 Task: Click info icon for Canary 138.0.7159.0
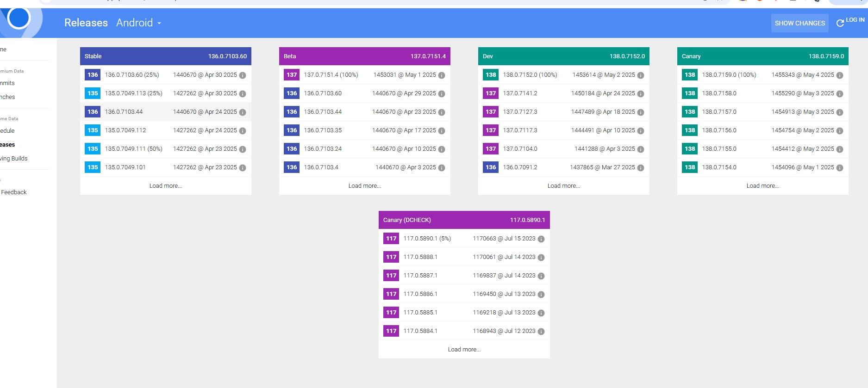(x=840, y=75)
